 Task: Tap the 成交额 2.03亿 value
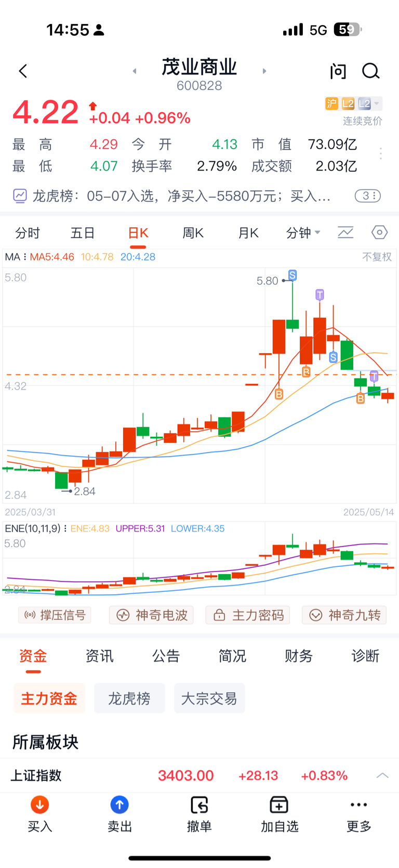pos(336,166)
